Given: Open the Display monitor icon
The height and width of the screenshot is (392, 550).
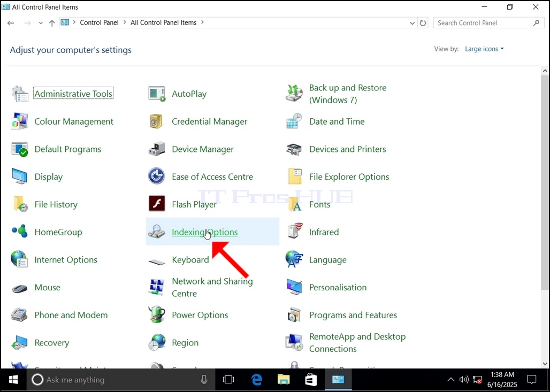Looking at the screenshot, I should (x=20, y=176).
